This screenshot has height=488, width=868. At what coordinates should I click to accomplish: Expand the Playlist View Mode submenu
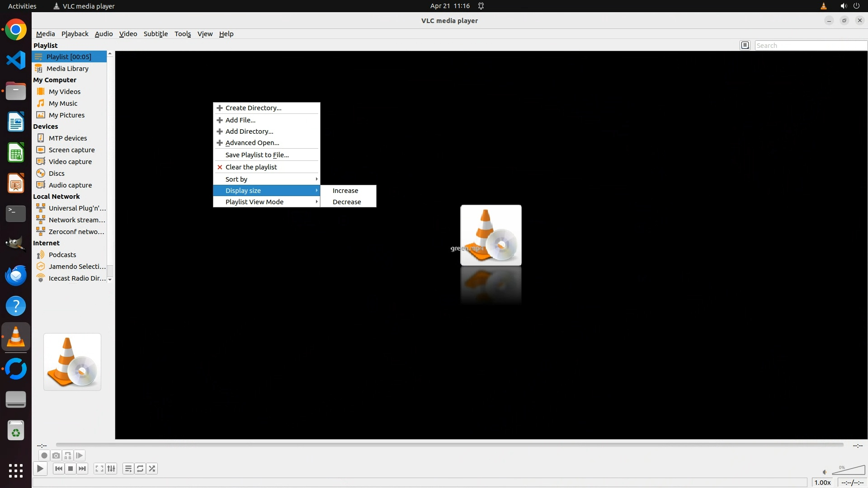point(266,202)
